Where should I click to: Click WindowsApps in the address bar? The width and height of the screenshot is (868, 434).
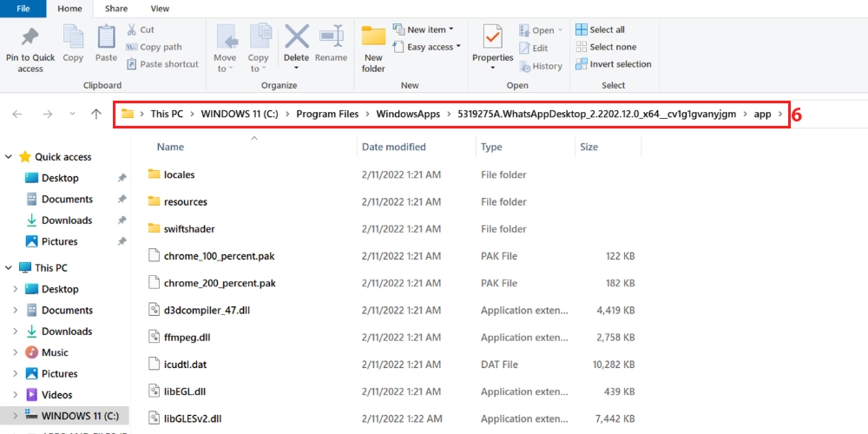coord(408,114)
